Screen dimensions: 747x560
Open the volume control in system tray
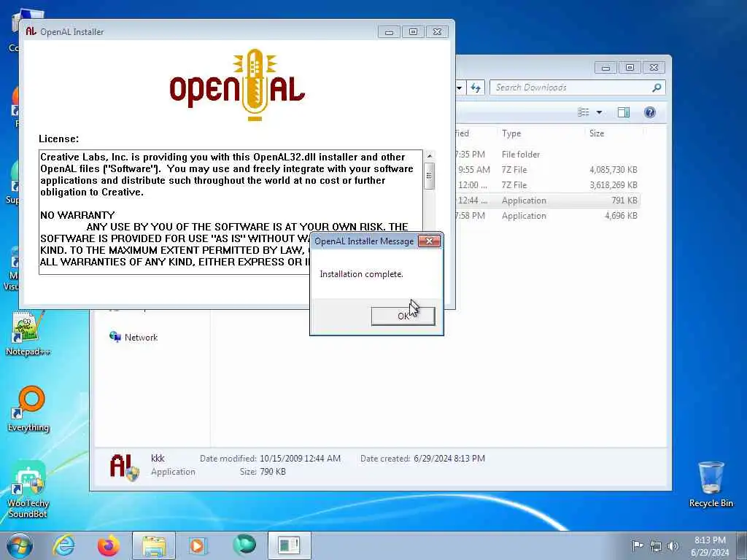673,546
